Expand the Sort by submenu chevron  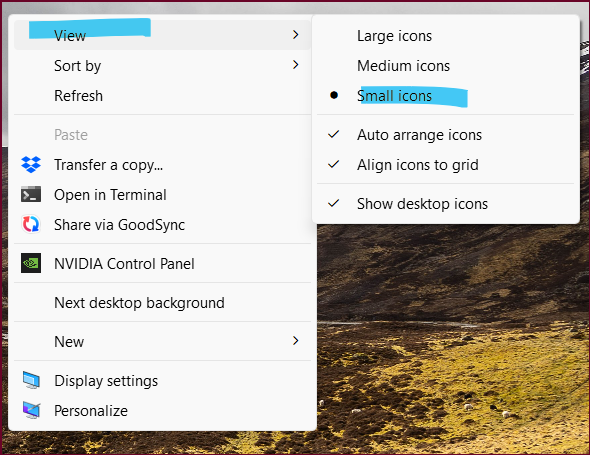coord(296,65)
